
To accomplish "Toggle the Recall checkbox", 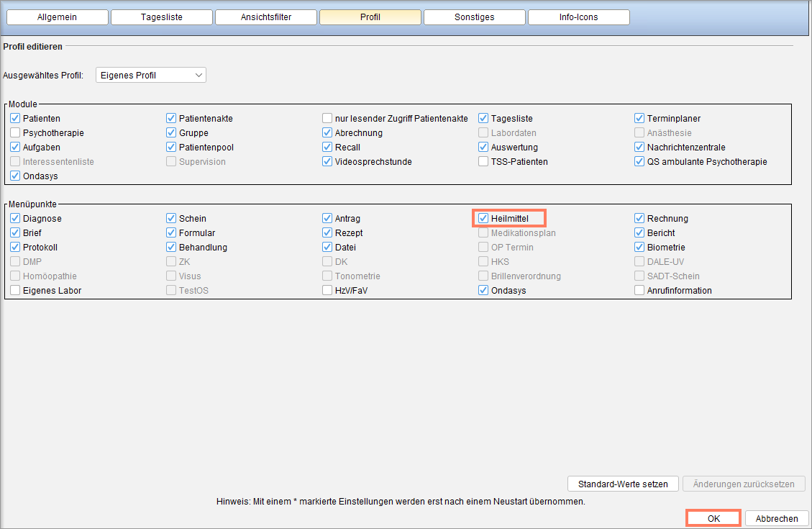I will pyautogui.click(x=327, y=147).
